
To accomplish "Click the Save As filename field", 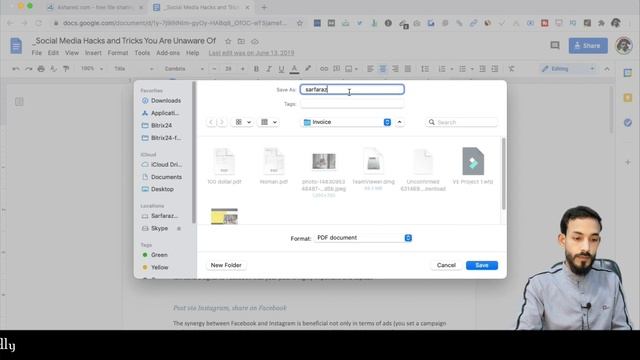I will pos(352,89).
